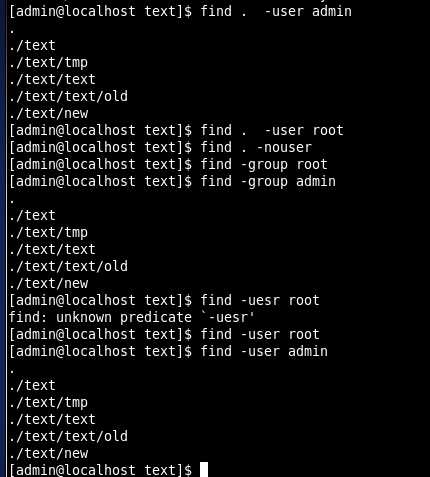Click './text/text/old' under the -group admin output

[x=68, y=266]
